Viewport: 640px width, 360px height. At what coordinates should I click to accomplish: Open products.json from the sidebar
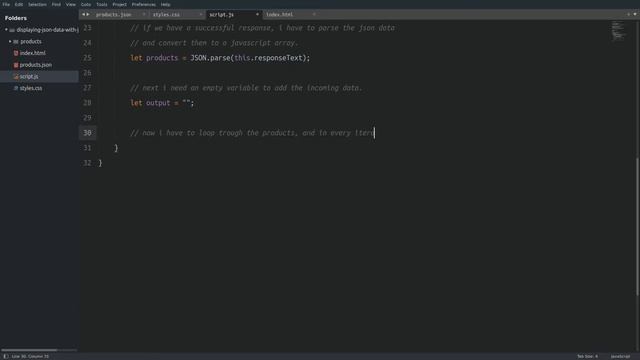pos(36,65)
